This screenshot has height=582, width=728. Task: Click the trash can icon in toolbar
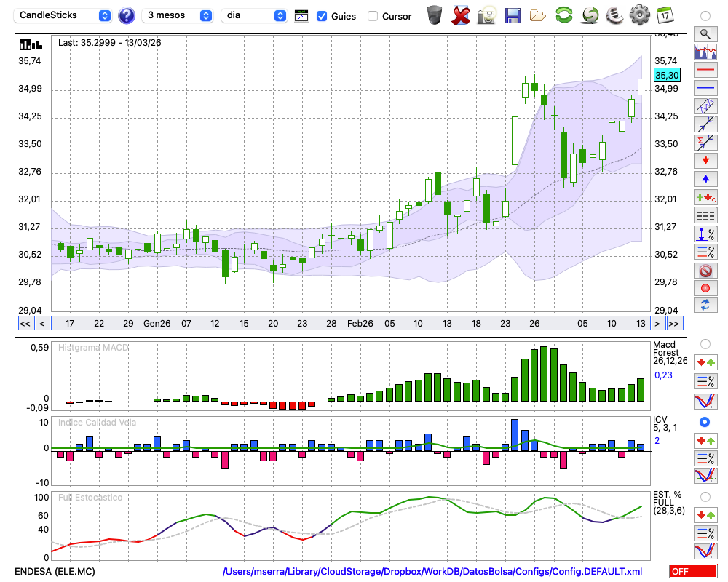pyautogui.click(x=435, y=15)
